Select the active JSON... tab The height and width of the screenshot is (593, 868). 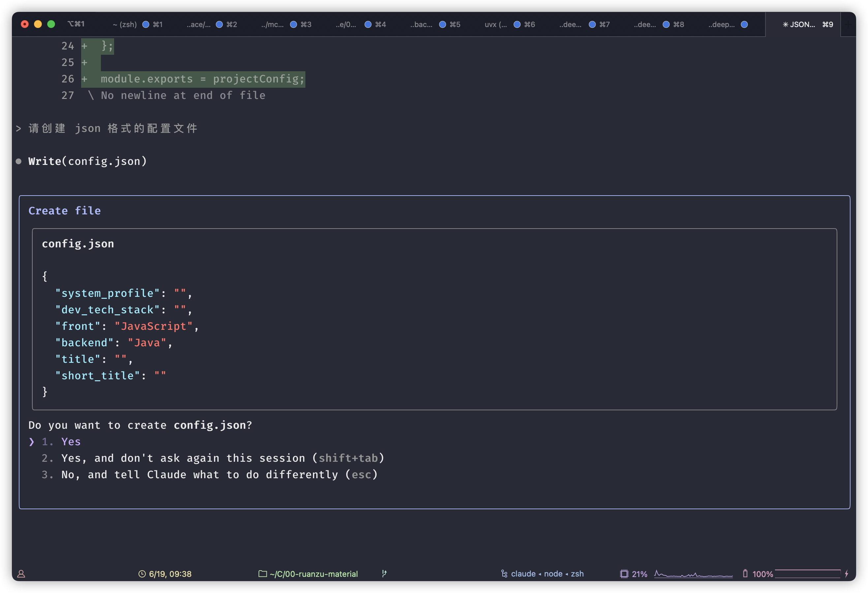coord(799,25)
